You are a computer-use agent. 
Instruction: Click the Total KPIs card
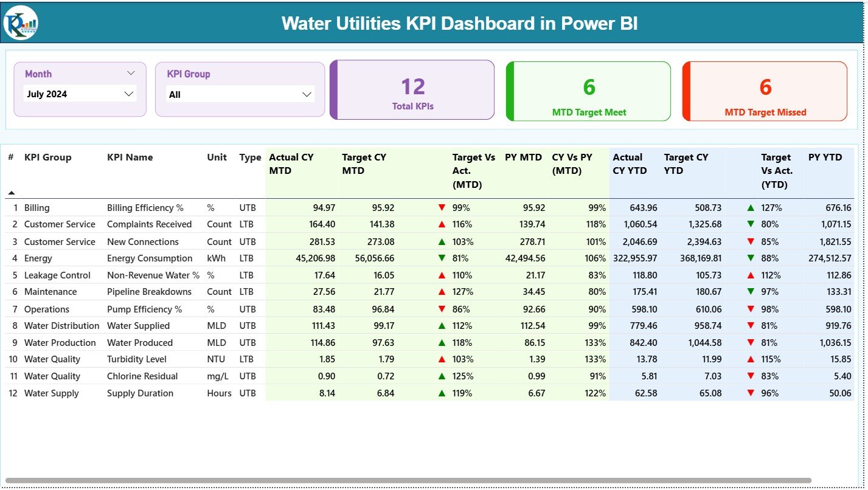(x=413, y=90)
